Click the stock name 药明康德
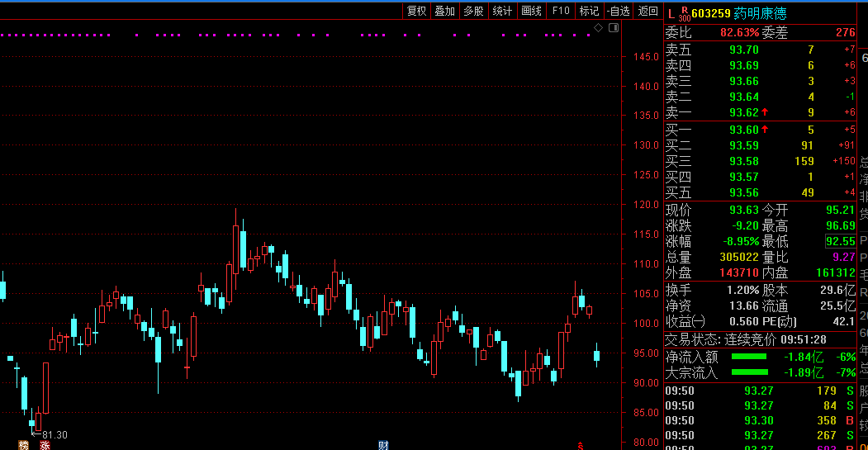Image resolution: width=868 pixels, height=450 pixels. [x=760, y=13]
